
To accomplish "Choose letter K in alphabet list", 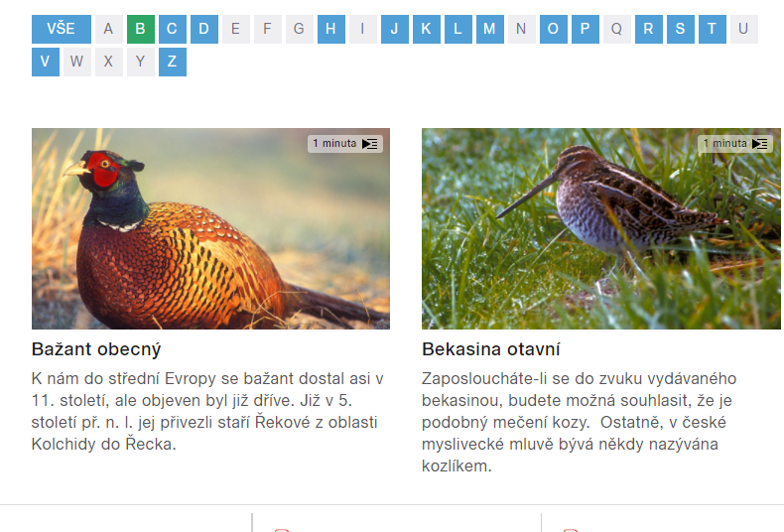I will pos(427,29).
